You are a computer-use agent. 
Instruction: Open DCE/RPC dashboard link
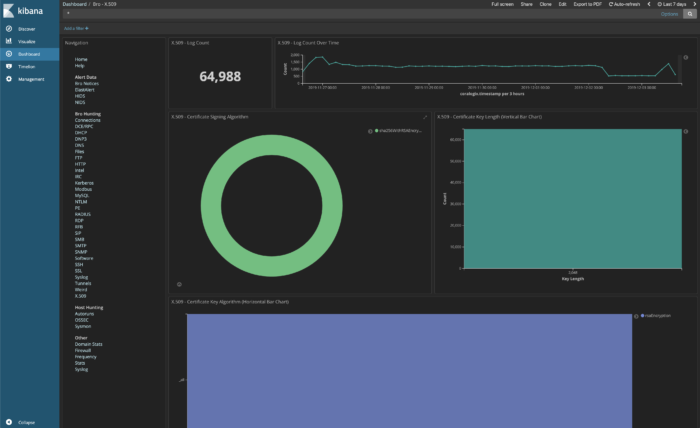point(84,126)
